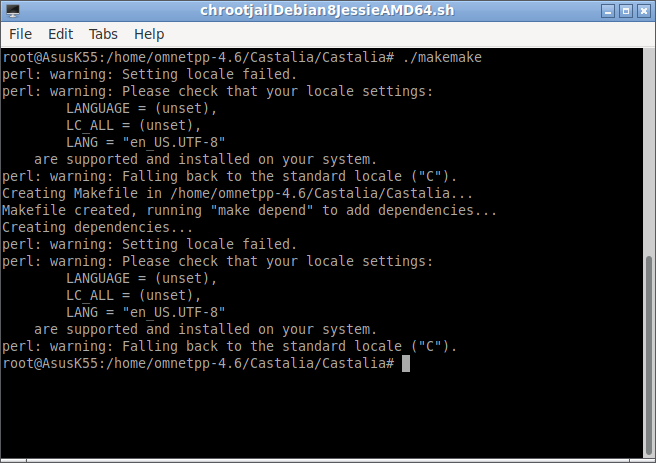
Task: Click the empty black area below the prompt
Action: [x=321, y=414]
